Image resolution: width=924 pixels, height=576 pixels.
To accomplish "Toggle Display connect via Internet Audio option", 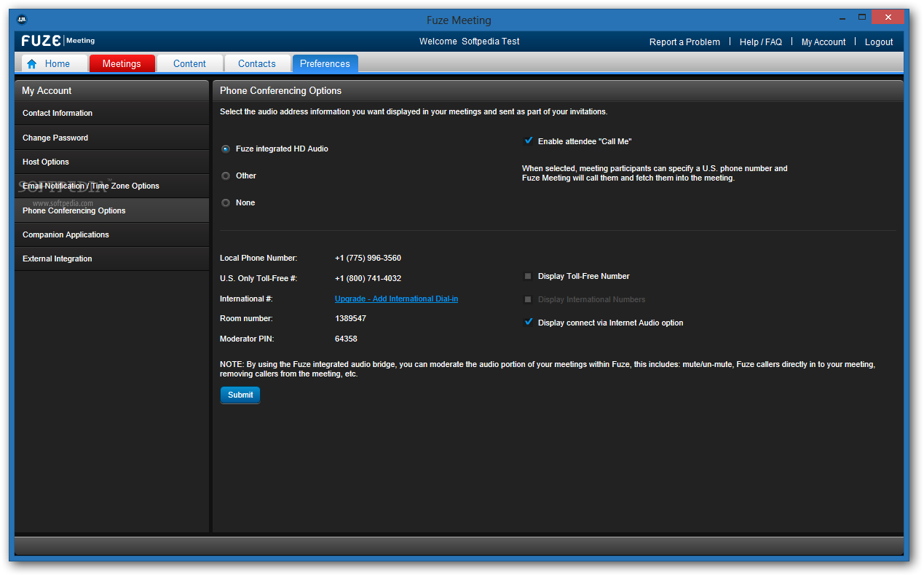I will click(529, 322).
